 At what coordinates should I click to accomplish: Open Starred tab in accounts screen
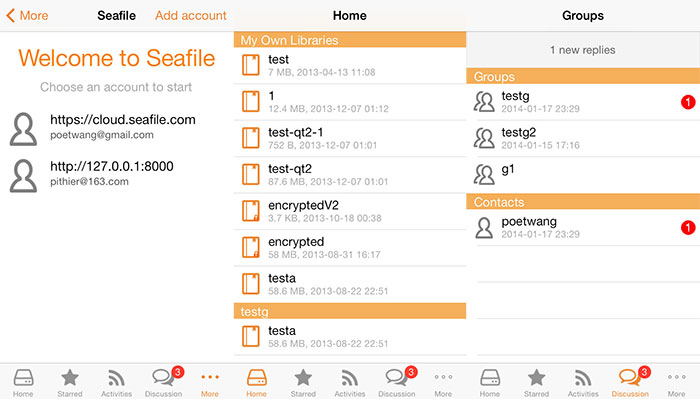click(70, 382)
